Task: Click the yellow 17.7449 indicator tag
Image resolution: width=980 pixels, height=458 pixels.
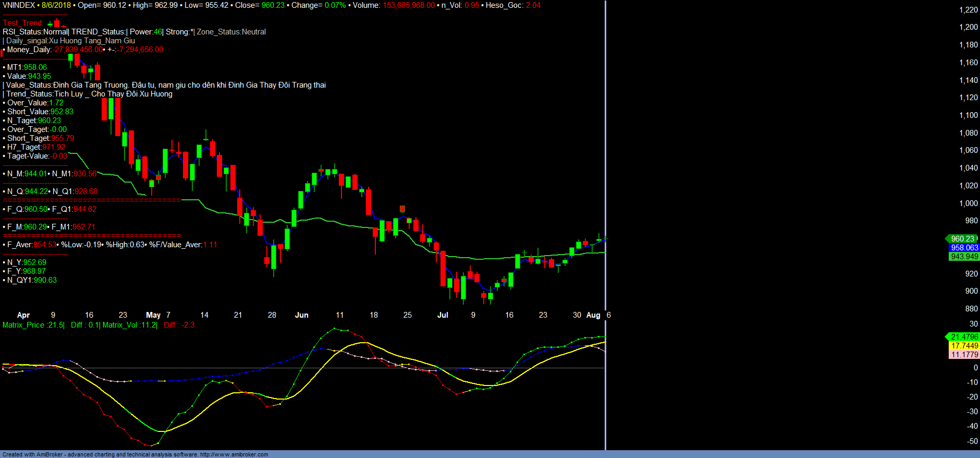Action: (x=964, y=346)
